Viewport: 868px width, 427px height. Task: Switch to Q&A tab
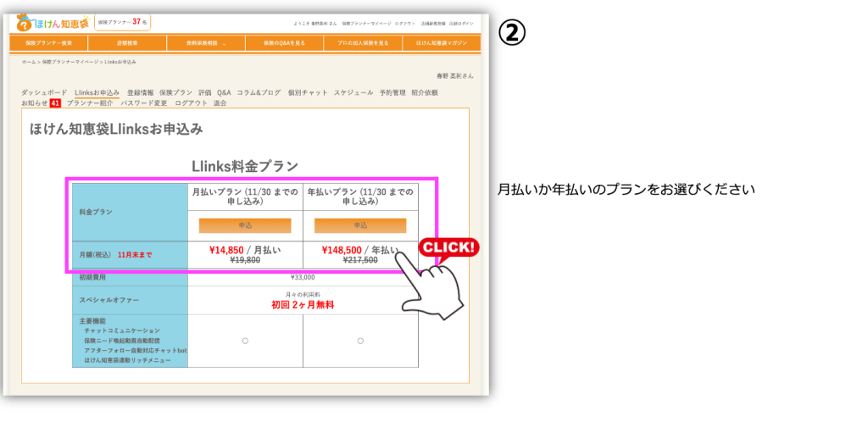tap(224, 92)
